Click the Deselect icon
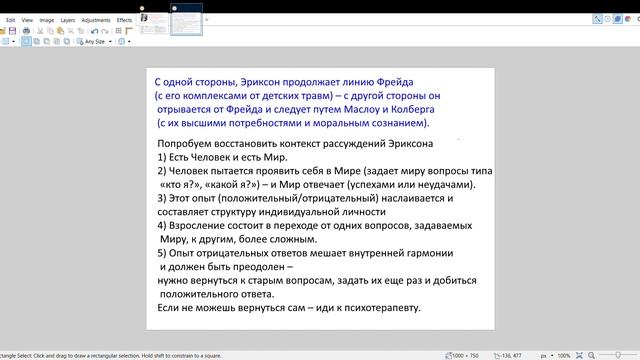Screen dimensions: 640x360 [81, 31]
